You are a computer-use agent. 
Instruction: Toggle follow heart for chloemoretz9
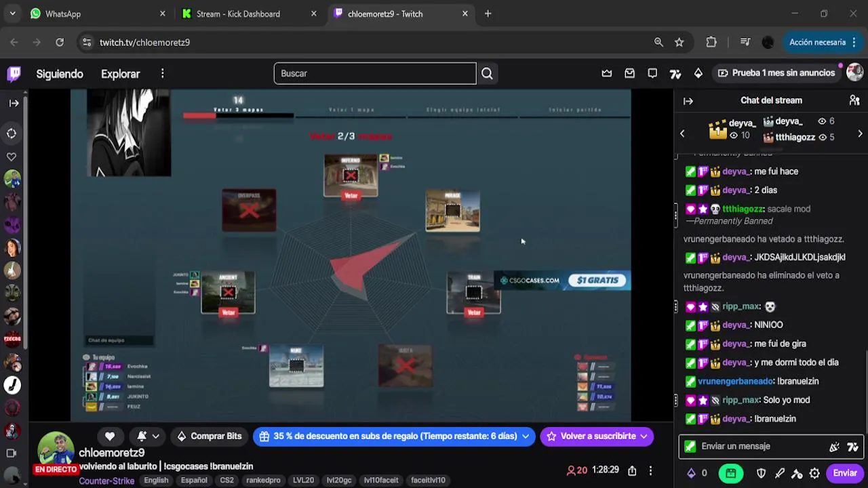pyautogui.click(x=110, y=436)
